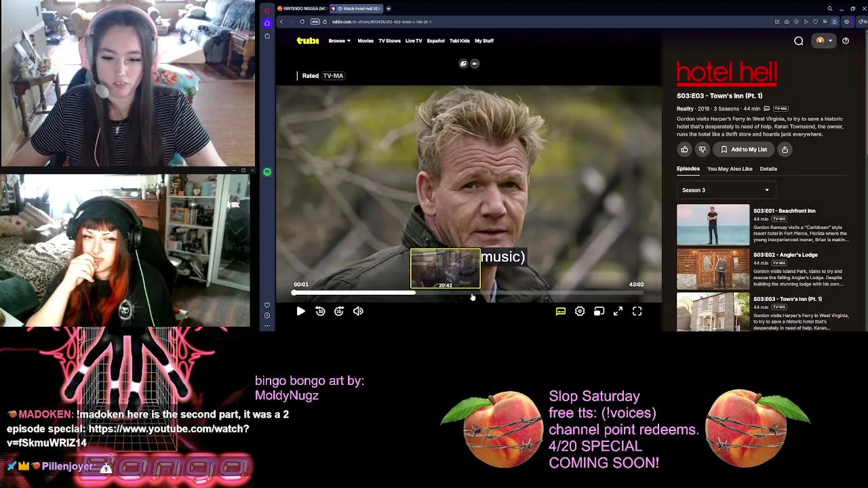
Task: Open video player settings gear
Action: [580, 311]
